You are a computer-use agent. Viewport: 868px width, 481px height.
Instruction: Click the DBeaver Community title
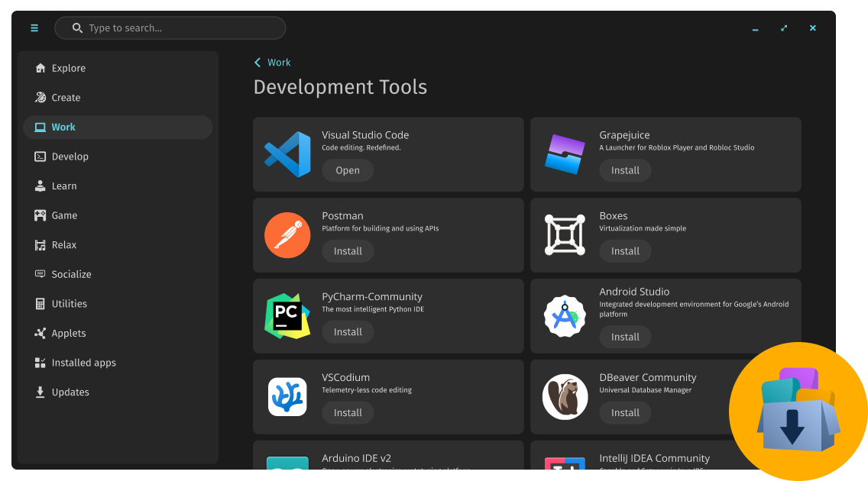(x=648, y=377)
